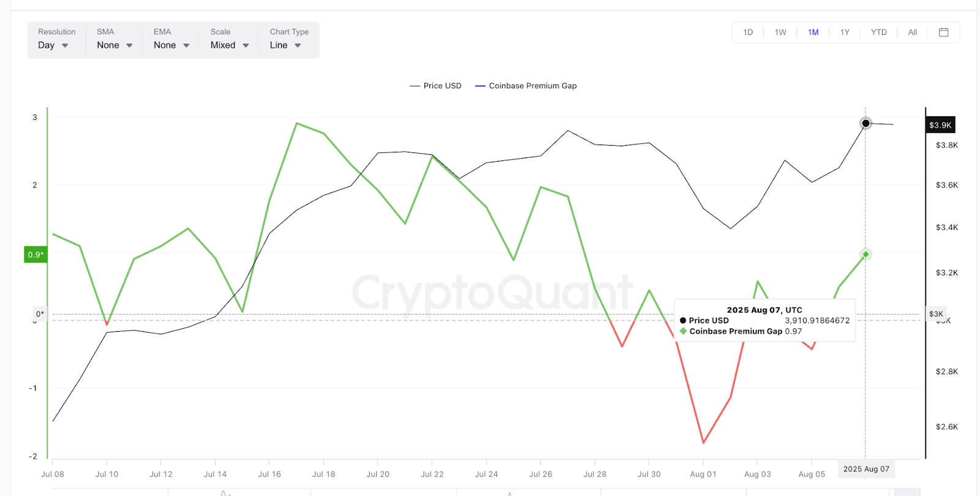The height and width of the screenshot is (496, 980).
Task: Choose the YTD range button
Action: pyautogui.click(x=878, y=32)
